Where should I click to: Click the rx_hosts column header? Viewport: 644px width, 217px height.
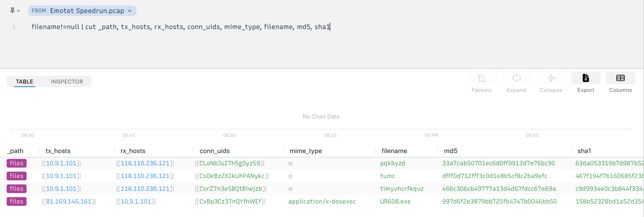[x=133, y=151]
